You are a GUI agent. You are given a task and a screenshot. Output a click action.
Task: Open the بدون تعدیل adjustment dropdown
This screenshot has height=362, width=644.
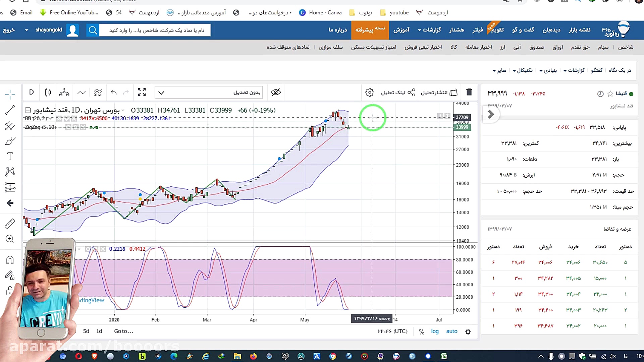[x=209, y=93]
